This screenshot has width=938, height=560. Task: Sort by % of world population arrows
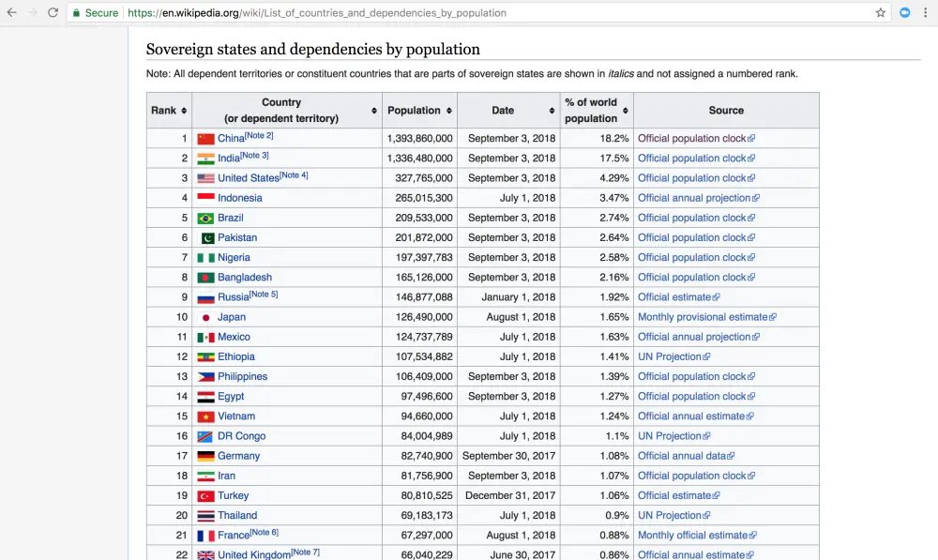coord(625,111)
